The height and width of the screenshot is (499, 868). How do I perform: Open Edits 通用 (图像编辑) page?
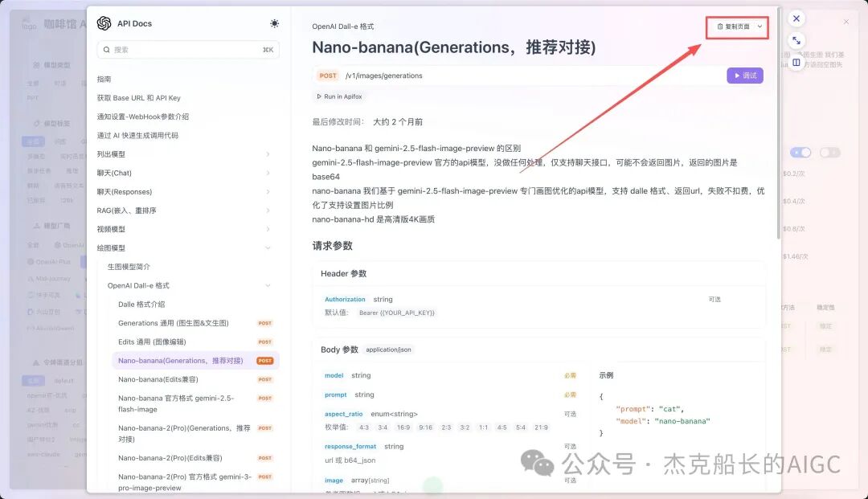click(152, 342)
